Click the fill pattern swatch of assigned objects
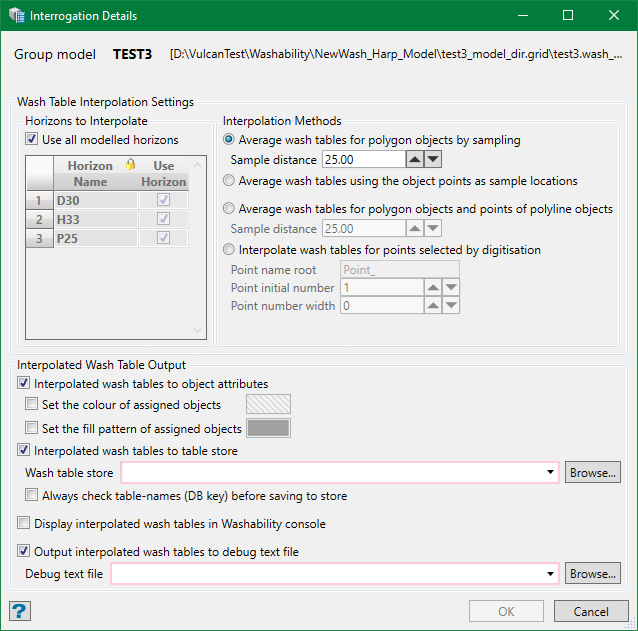 269,429
